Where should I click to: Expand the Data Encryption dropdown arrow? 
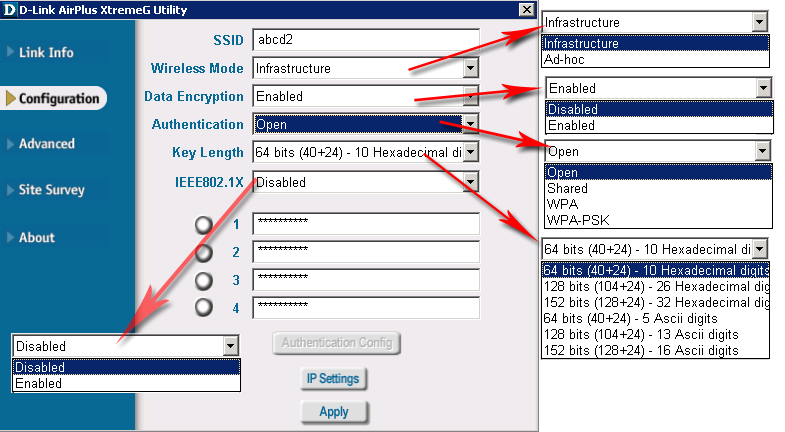[470, 96]
